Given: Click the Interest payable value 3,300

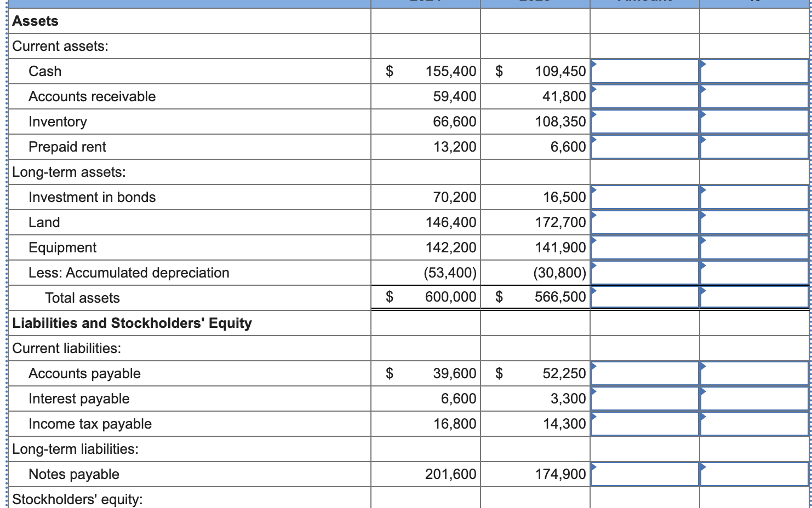Looking at the screenshot, I should [568, 399].
